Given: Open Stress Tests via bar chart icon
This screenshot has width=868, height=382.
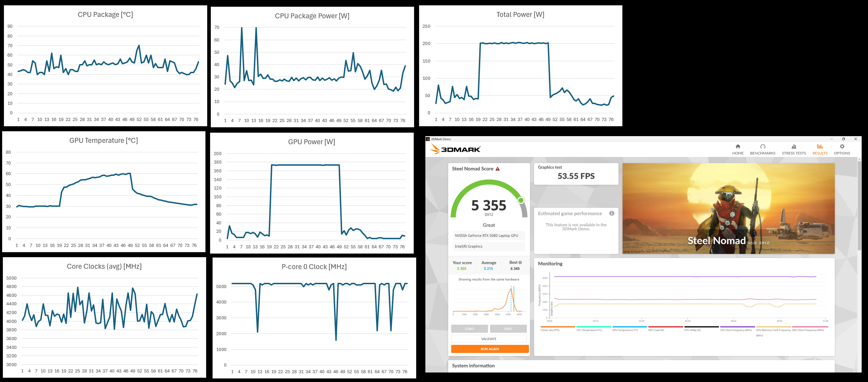Looking at the screenshot, I should (794, 147).
